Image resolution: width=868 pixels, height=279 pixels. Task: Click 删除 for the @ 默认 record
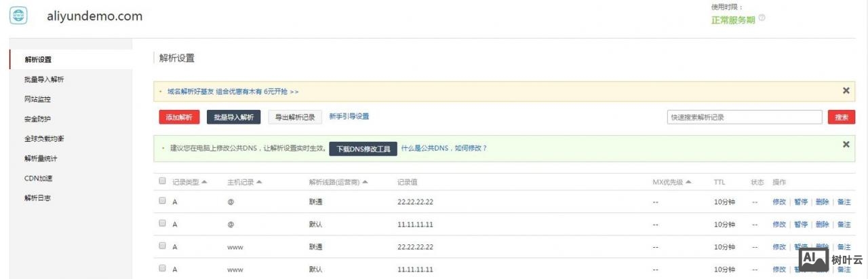(x=823, y=224)
